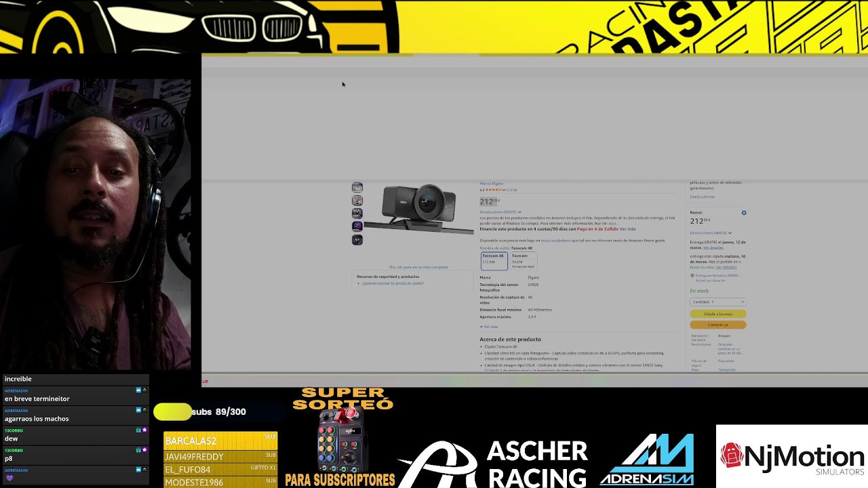
Task: Open the 'Amazon' seller link in buy box
Action: coord(724,336)
